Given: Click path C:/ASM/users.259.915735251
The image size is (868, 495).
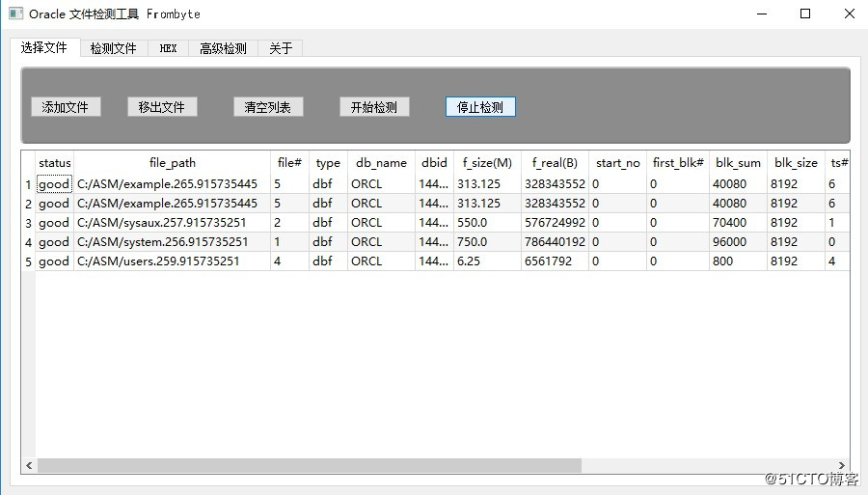Looking at the screenshot, I should pyautogui.click(x=158, y=261).
